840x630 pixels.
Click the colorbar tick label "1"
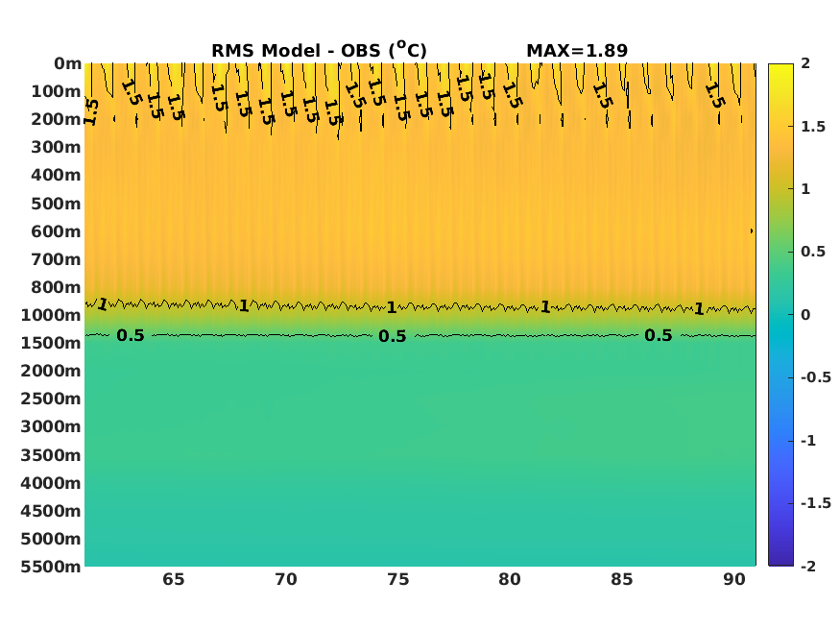point(805,189)
